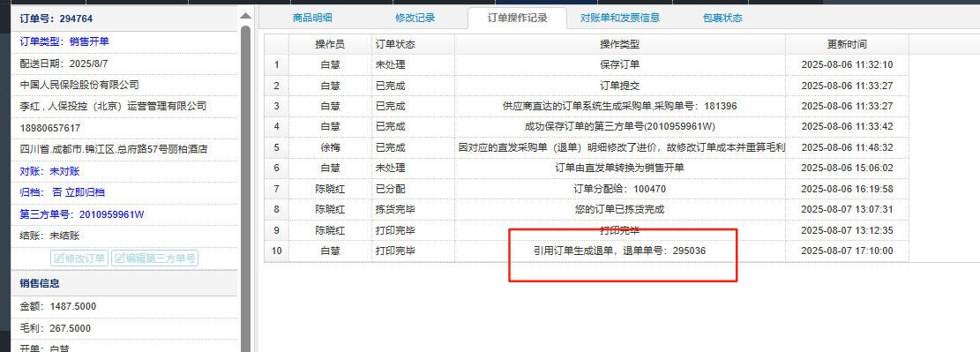Click the 更新时间 column header
The height and width of the screenshot is (352, 980).
pyautogui.click(x=847, y=44)
